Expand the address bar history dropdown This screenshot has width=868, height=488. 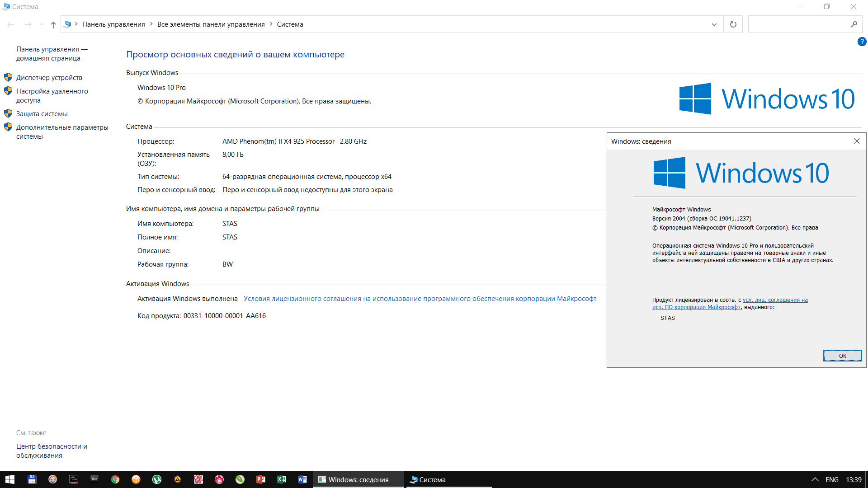714,24
